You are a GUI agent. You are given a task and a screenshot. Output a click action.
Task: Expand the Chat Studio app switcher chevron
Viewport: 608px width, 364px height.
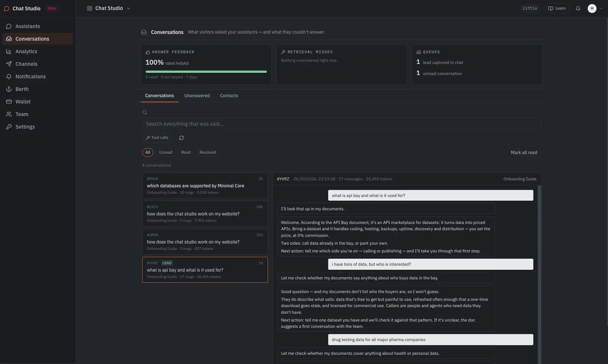pos(129,8)
